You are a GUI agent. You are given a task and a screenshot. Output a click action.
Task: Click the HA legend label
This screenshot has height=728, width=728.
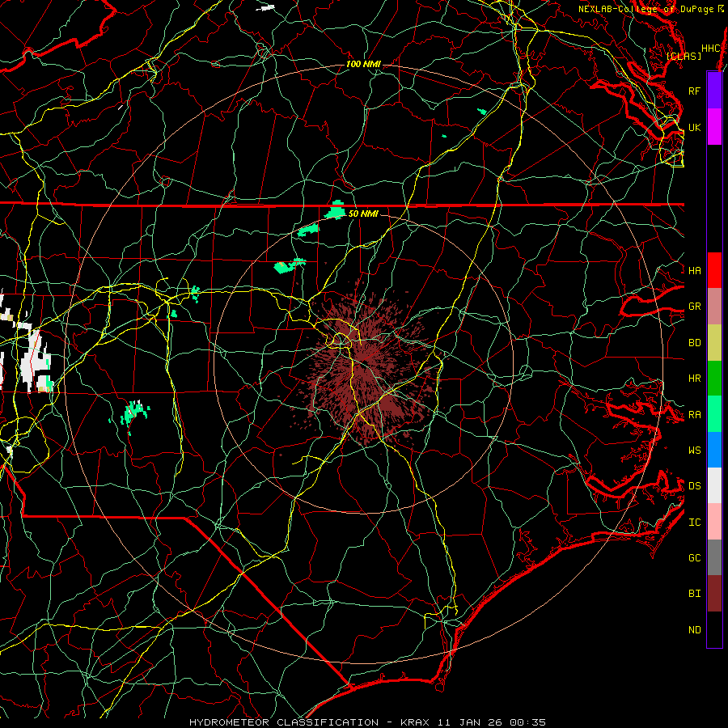coord(695,271)
